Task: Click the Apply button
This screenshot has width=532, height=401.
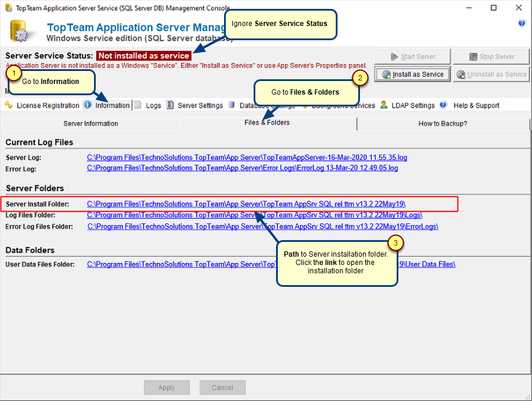Action: coord(167,387)
